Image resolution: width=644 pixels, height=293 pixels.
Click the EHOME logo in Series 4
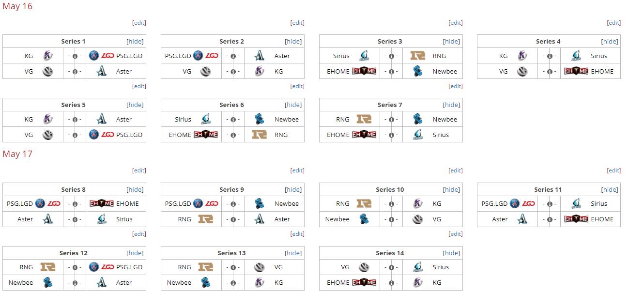coord(576,71)
